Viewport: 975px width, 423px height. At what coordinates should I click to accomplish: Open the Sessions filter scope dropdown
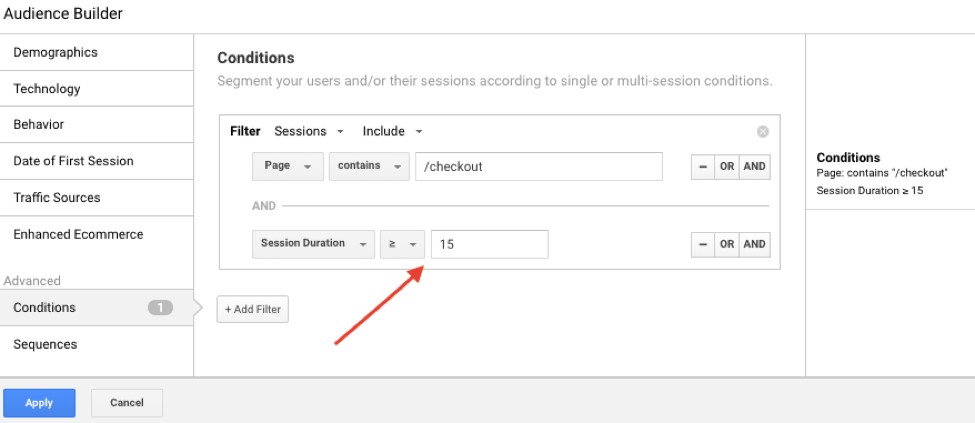click(308, 131)
